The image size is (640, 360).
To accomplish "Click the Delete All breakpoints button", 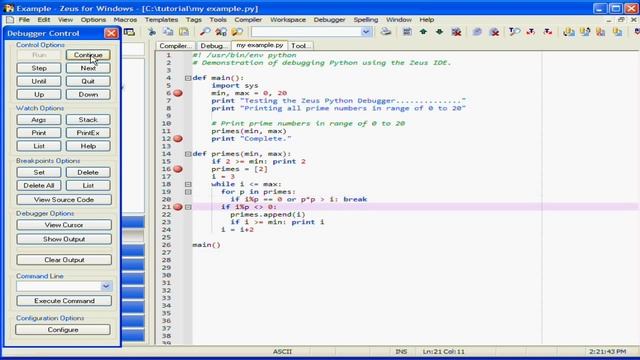I will click(39, 185).
